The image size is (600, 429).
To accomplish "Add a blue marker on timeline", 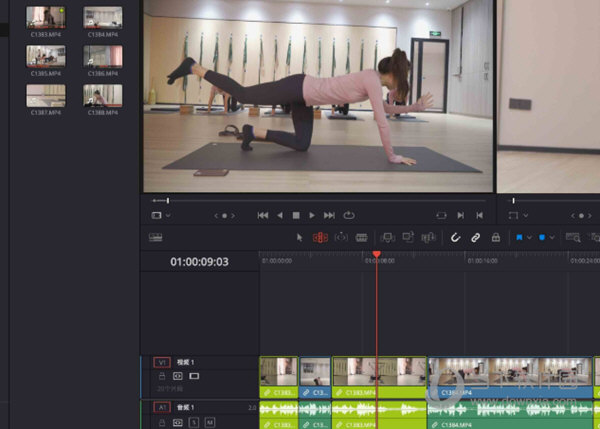I will pyautogui.click(x=542, y=238).
